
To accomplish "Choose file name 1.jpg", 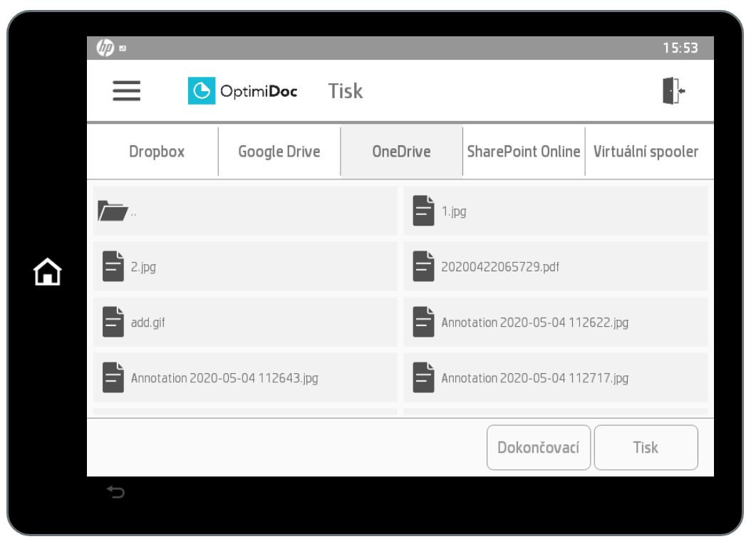I will tap(454, 211).
